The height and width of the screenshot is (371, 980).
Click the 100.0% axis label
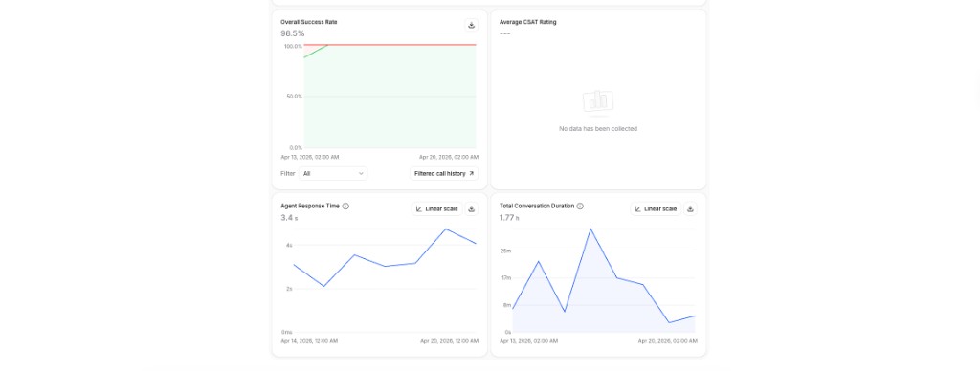[x=293, y=46]
